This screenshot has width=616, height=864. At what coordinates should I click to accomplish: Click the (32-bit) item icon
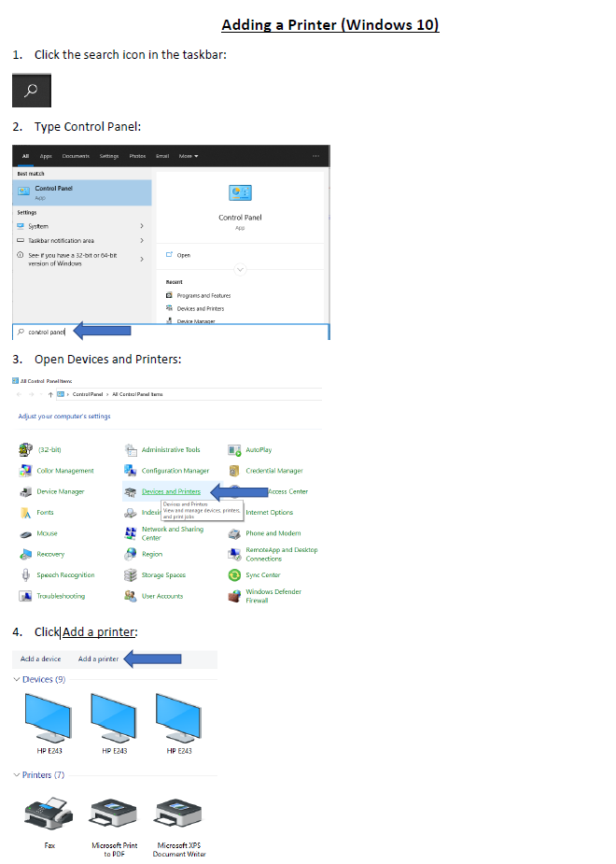point(25,449)
